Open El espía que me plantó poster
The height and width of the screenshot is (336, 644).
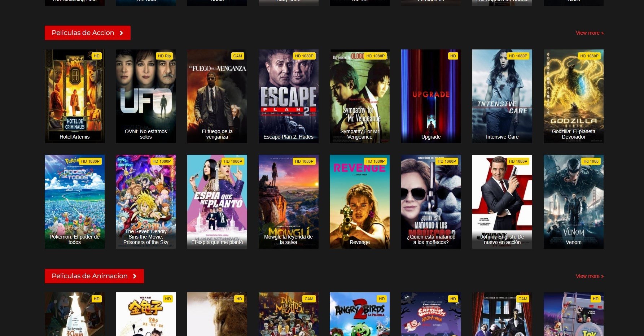point(217,202)
